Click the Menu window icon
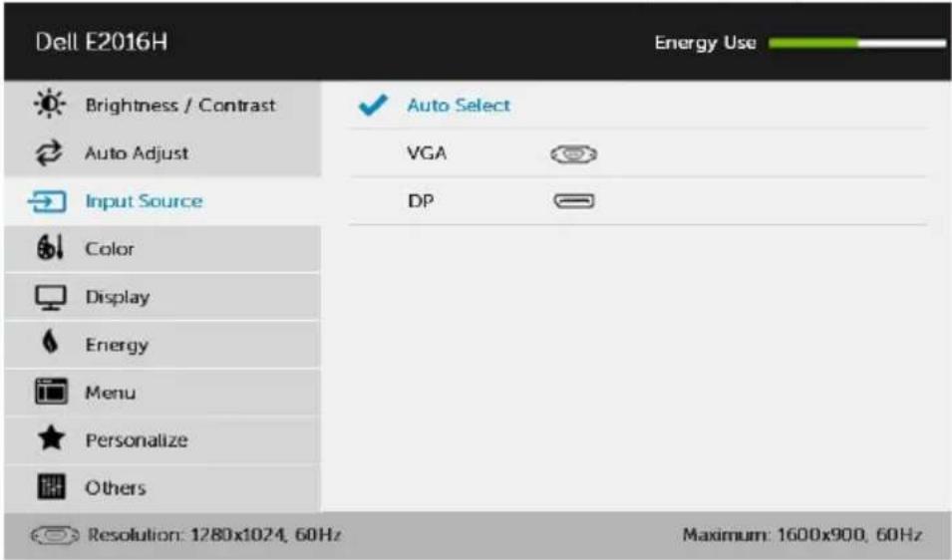The height and width of the screenshot is (560, 952). coord(51,392)
